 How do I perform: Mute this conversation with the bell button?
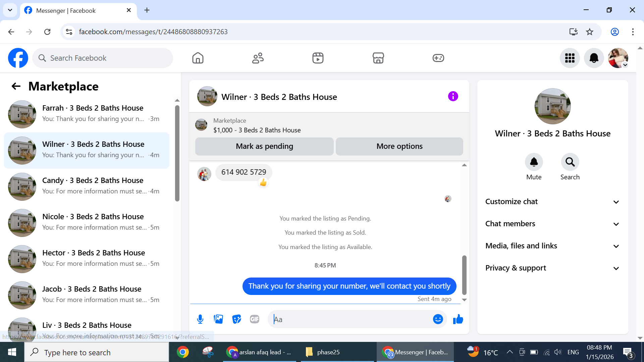[534, 162]
